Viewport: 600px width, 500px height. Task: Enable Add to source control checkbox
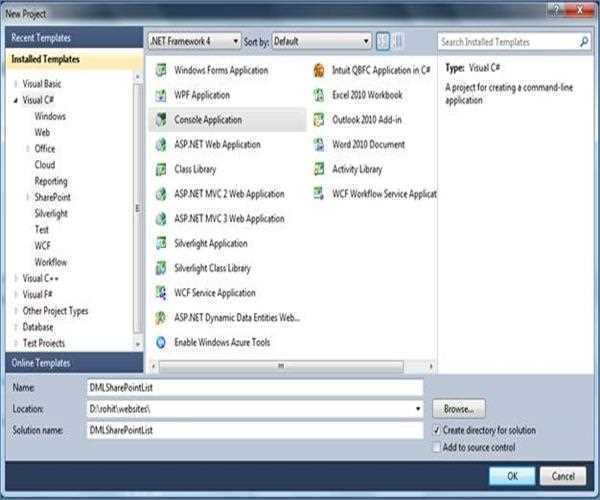tap(436, 447)
